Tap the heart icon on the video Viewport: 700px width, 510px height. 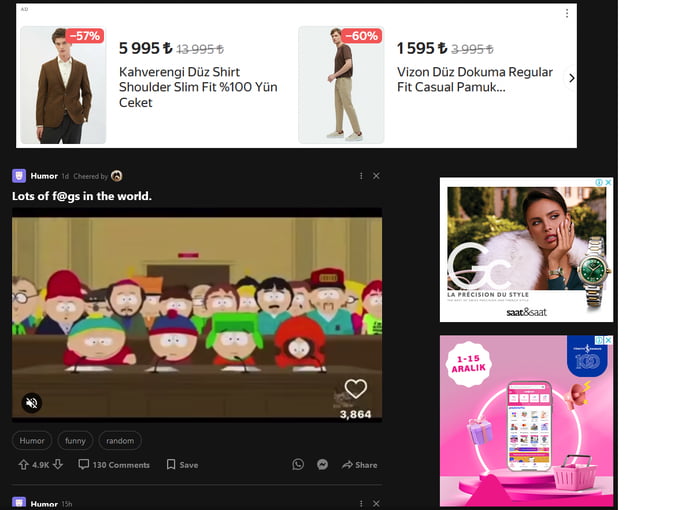(355, 389)
